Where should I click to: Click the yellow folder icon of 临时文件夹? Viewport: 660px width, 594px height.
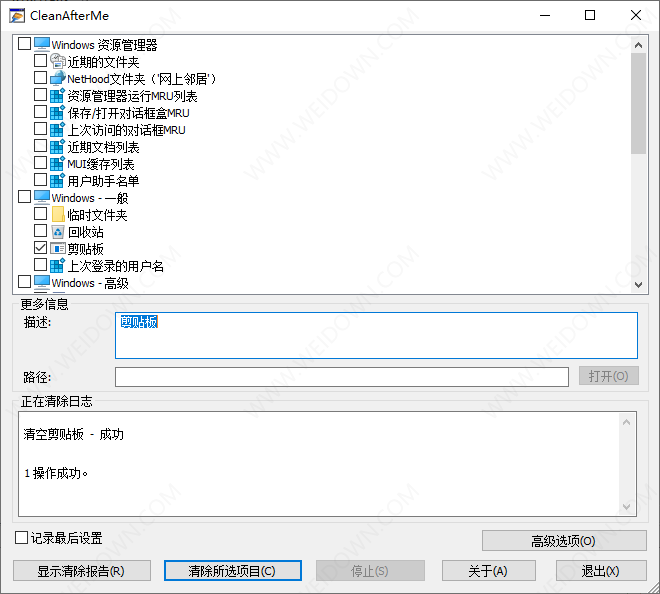58,214
